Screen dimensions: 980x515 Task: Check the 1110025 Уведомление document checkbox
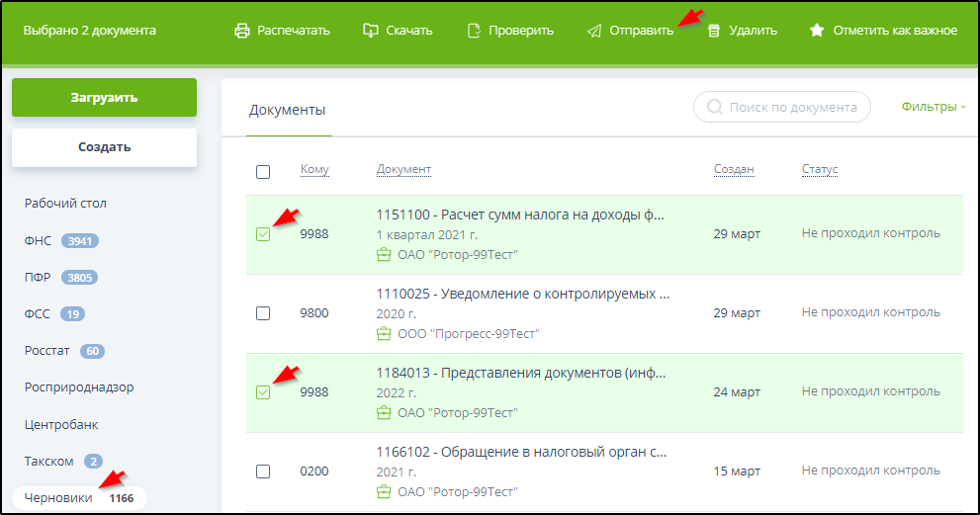(263, 313)
